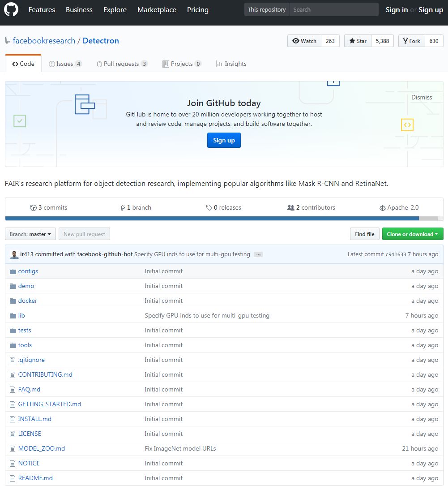Click ir413's avatar thumbnail
Screen dimensions: 448x486
point(14,254)
